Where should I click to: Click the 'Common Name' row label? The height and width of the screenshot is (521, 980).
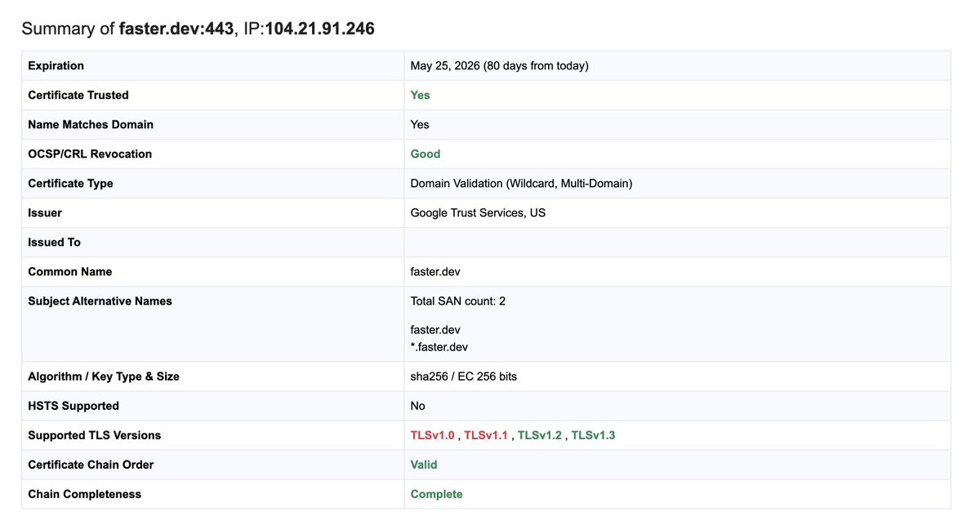[70, 271]
